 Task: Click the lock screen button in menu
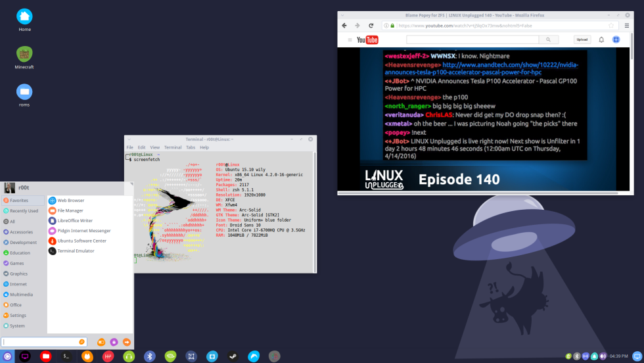[x=114, y=342]
